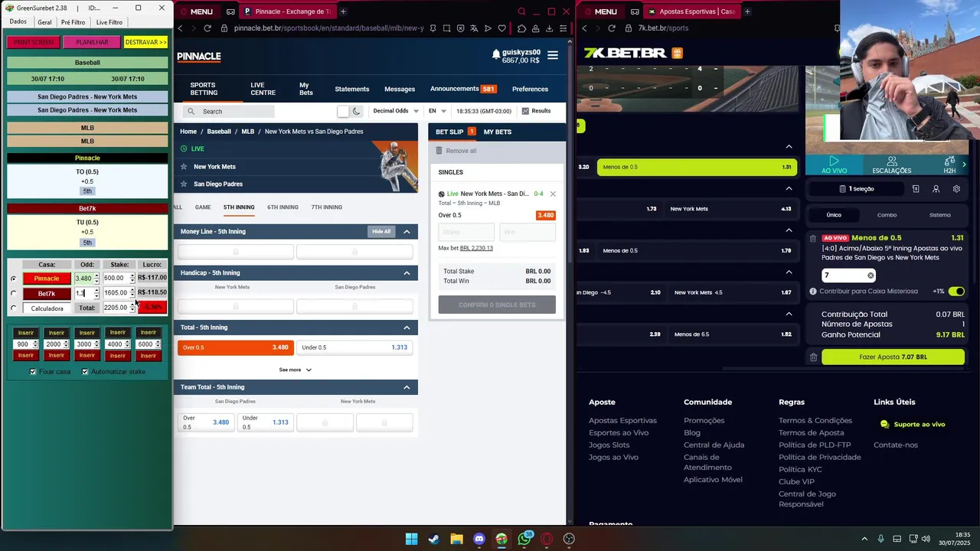Open Pré Filtro tab in GreenSurebet
The image size is (980, 551).
[73, 22]
